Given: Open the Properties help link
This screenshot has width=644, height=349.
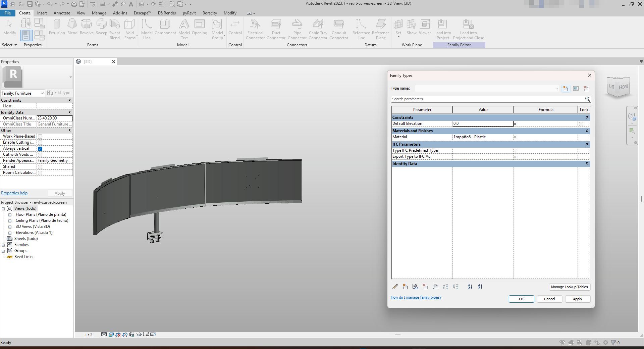Looking at the screenshot, I should pyautogui.click(x=14, y=193).
